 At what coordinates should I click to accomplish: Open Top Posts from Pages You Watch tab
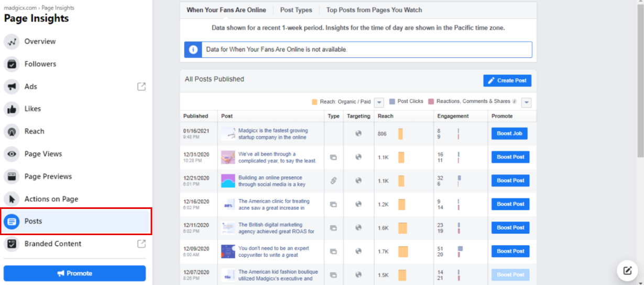pyautogui.click(x=374, y=10)
